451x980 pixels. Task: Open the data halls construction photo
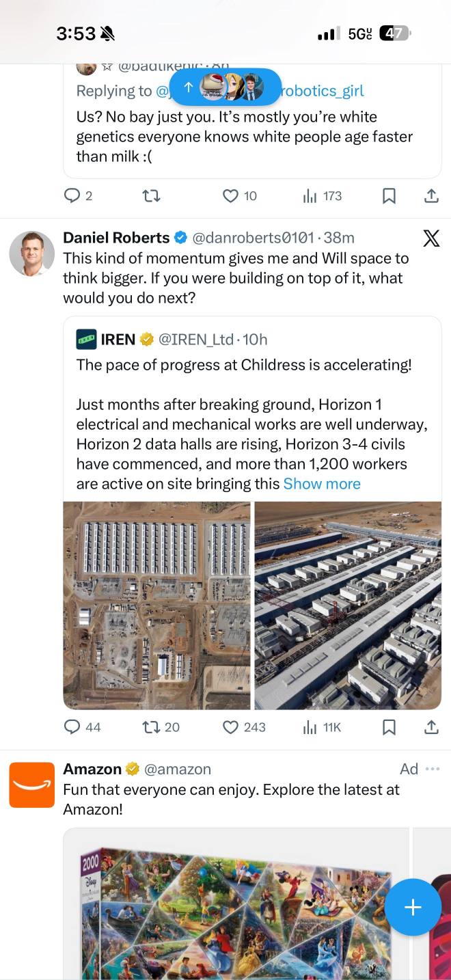coord(348,605)
